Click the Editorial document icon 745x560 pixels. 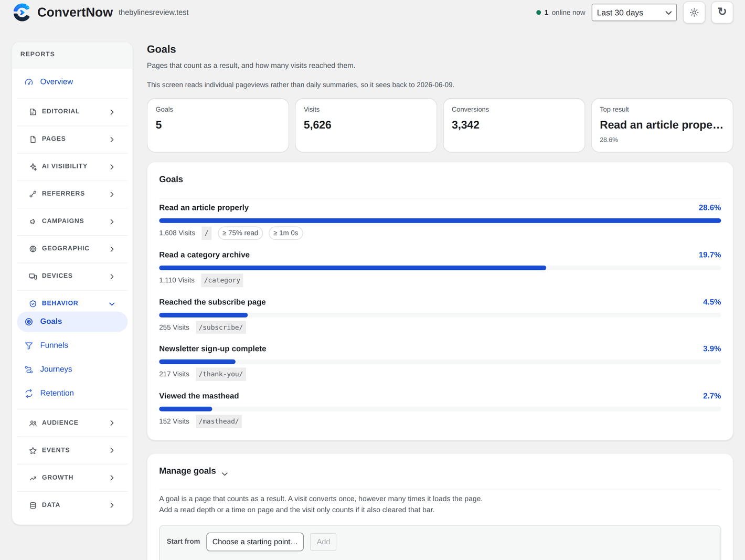click(33, 112)
